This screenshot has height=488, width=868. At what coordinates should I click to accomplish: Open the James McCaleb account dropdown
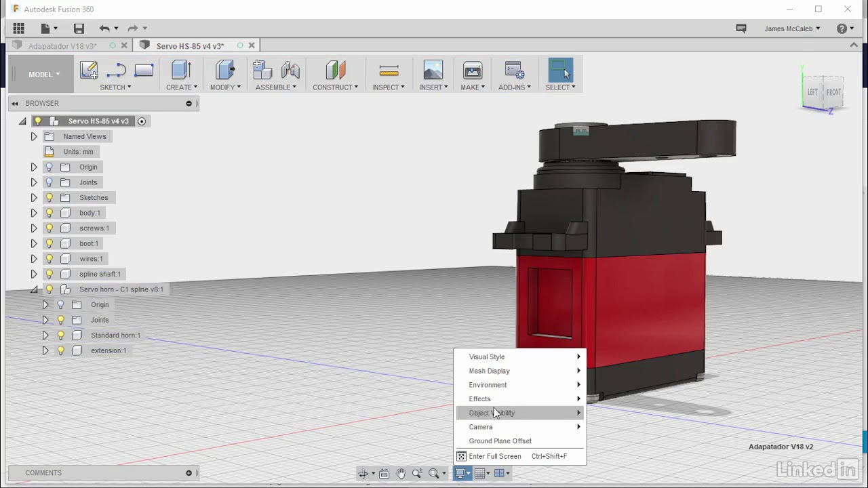(792, 28)
